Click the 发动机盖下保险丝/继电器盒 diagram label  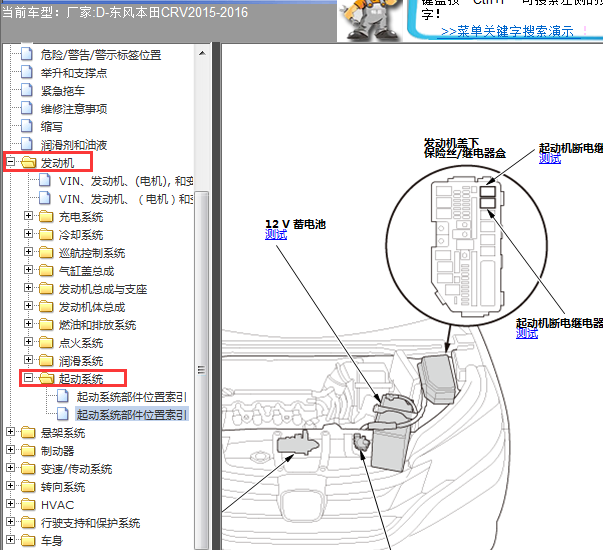pos(464,148)
